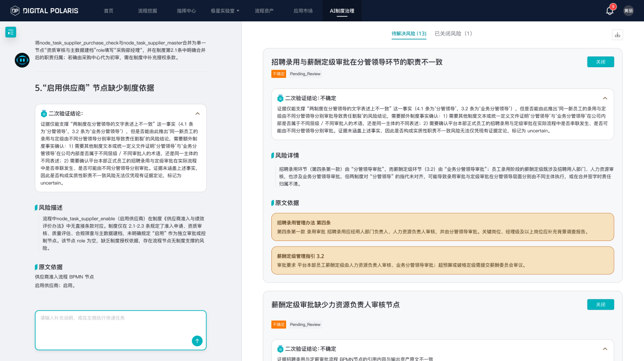Send the message with the arrow button
Viewport: 644px width, 361px height.
pos(197,341)
